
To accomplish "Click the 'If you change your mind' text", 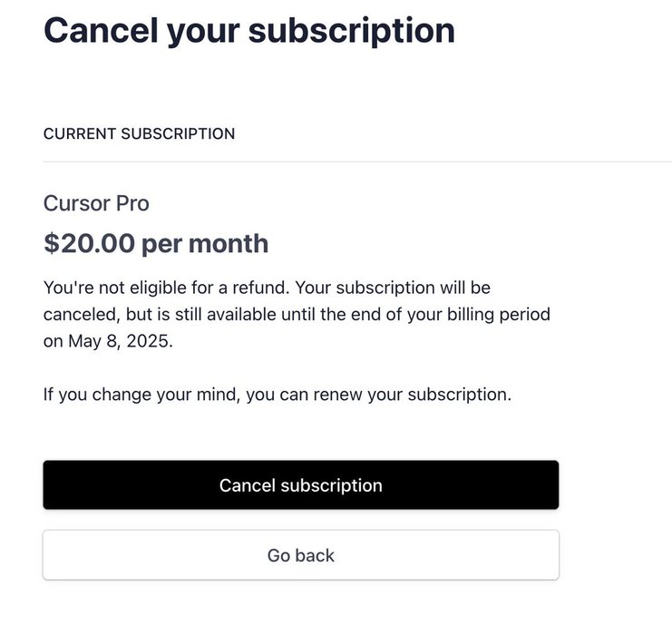I will tap(141, 395).
